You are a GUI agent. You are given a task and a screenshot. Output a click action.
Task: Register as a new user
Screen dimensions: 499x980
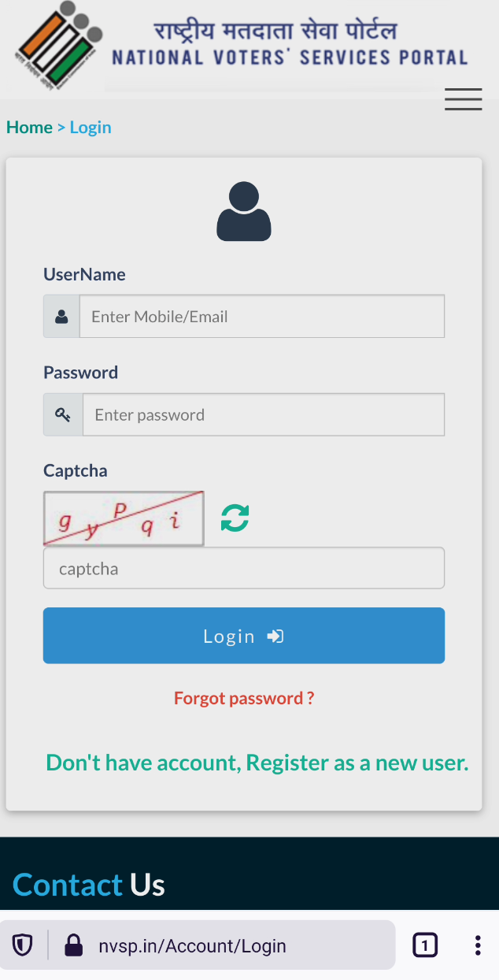pos(257,762)
